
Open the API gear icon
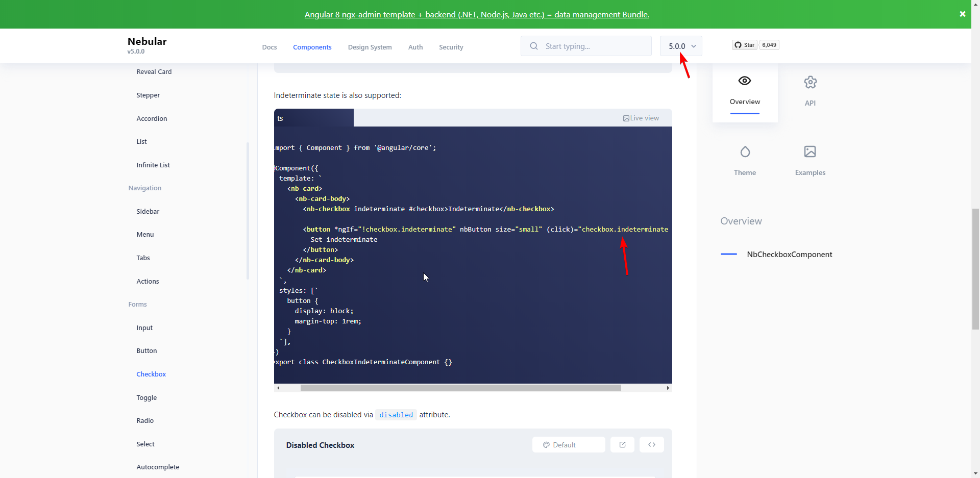810,82
